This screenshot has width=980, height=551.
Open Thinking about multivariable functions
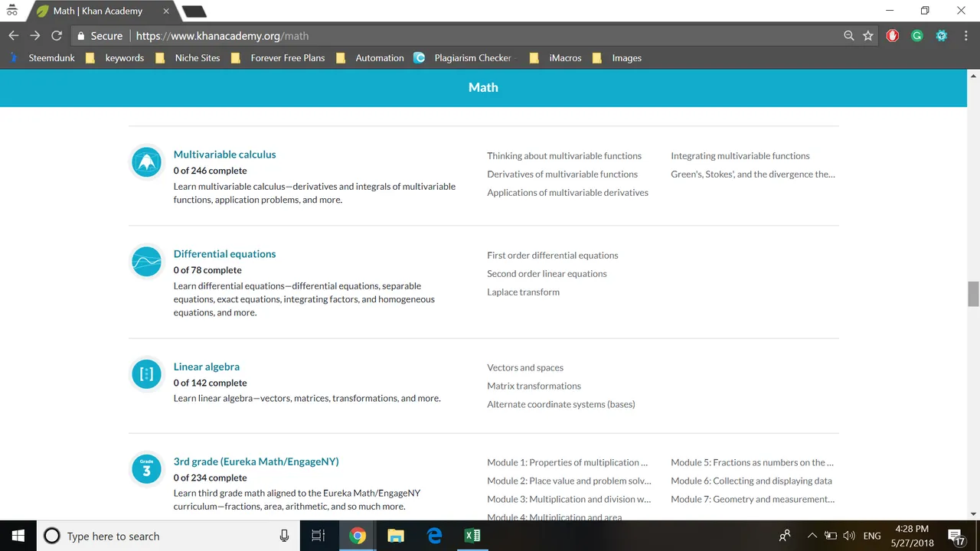(564, 155)
